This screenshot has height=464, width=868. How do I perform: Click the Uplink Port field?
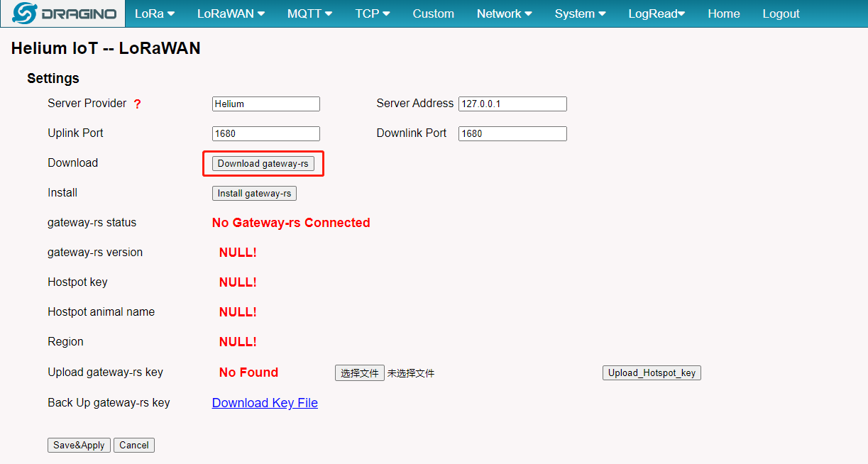pos(266,133)
